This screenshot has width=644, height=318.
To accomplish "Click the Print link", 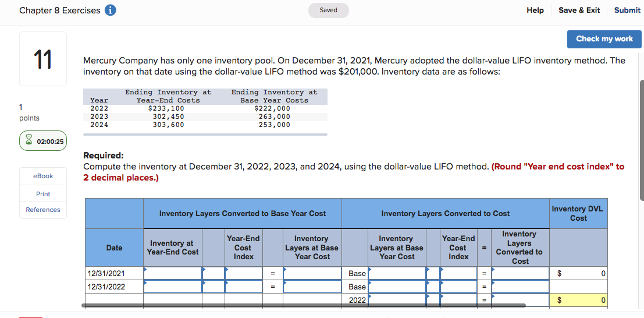I will [43, 194].
